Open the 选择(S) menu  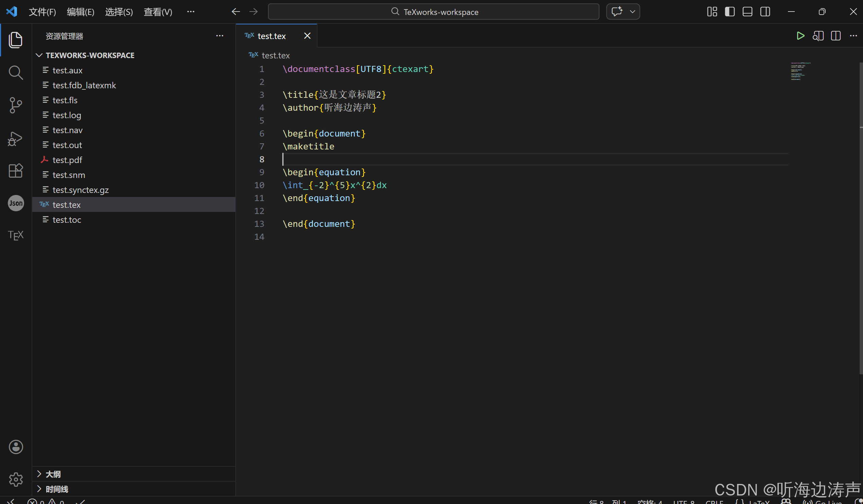(x=119, y=12)
